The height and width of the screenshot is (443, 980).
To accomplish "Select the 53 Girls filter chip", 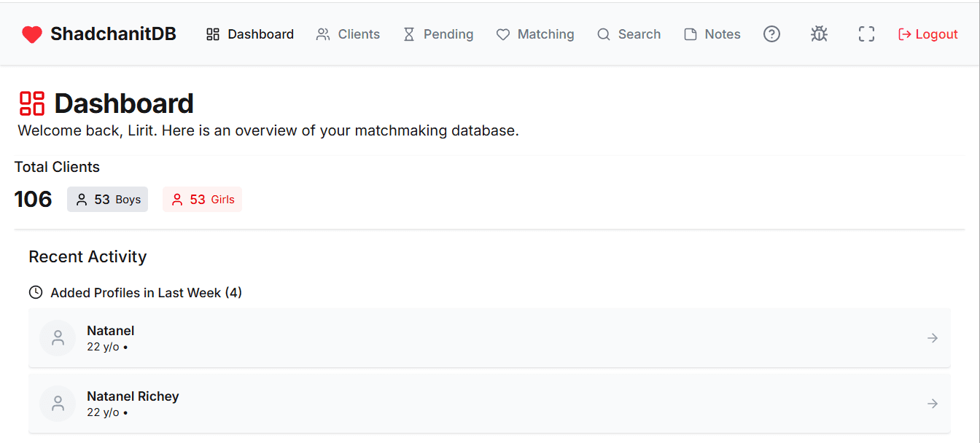I will click(202, 199).
